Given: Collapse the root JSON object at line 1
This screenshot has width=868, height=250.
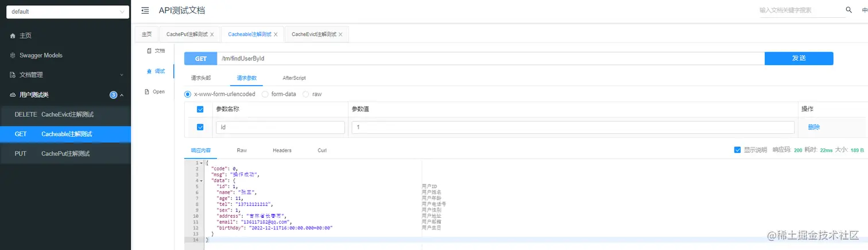Looking at the screenshot, I should click(x=201, y=163).
